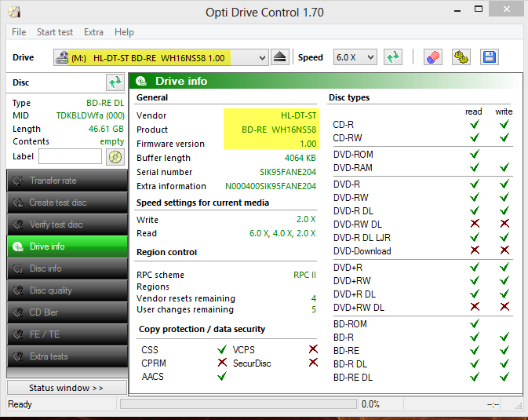Click the refresh speed icon beside Speed

392,57
